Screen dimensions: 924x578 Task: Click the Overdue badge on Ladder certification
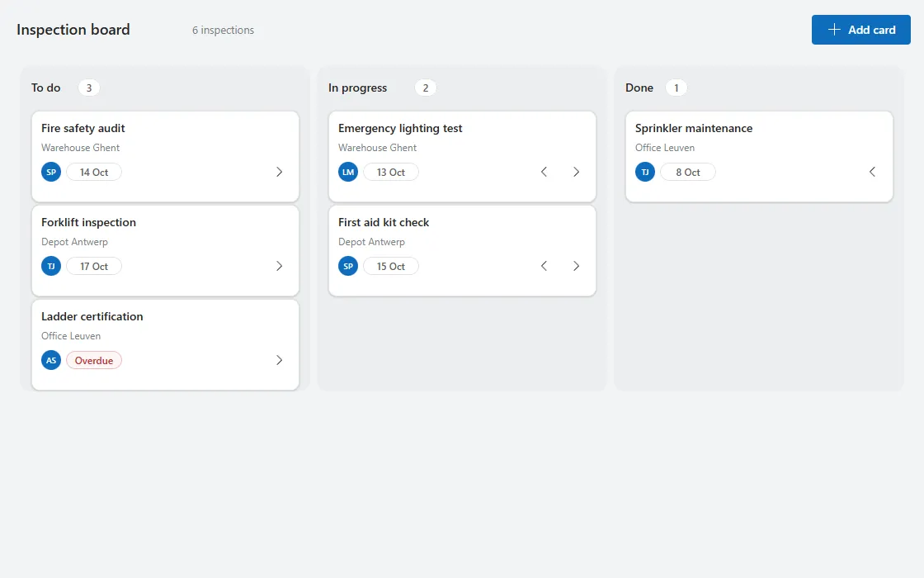(x=94, y=360)
